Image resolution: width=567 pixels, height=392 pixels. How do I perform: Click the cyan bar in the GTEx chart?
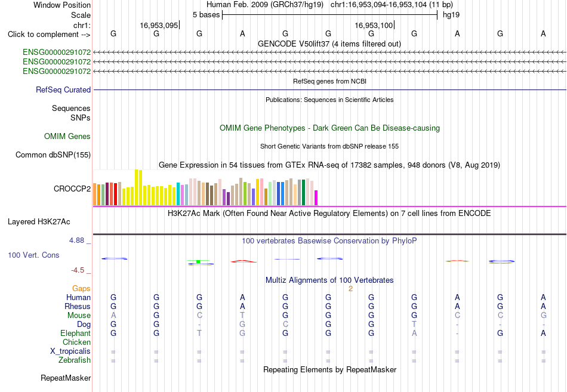point(178,194)
